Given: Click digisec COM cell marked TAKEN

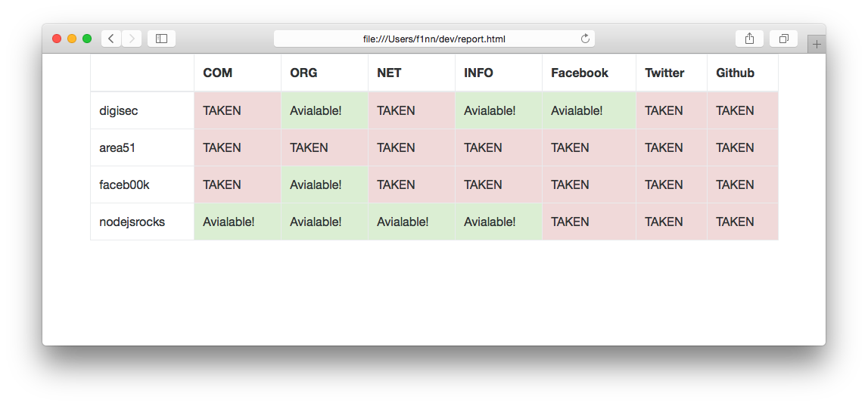Looking at the screenshot, I should [x=238, y=110].
